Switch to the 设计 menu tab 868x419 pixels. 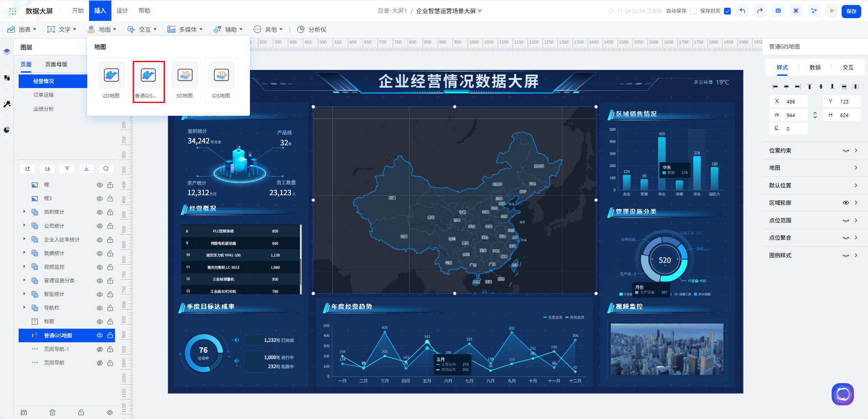[122, 11]
